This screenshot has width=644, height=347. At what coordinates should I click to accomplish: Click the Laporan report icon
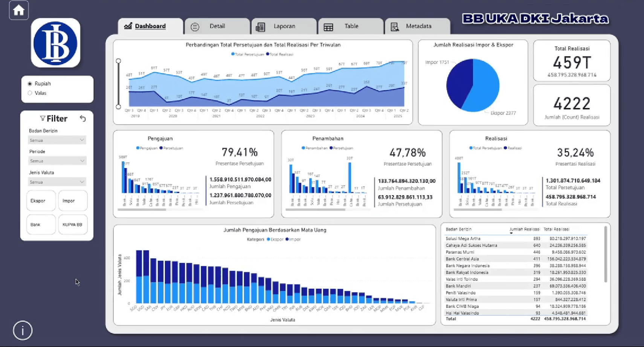[261, 26]
